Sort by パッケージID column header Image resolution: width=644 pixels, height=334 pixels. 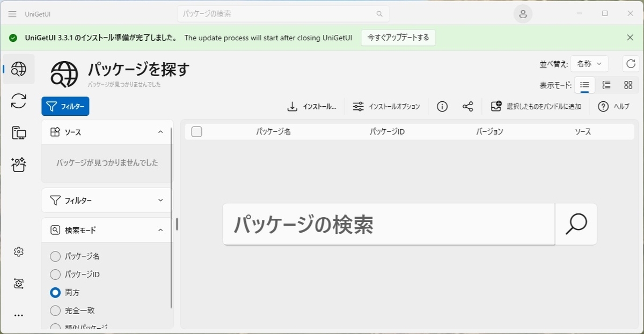(387, 131)
